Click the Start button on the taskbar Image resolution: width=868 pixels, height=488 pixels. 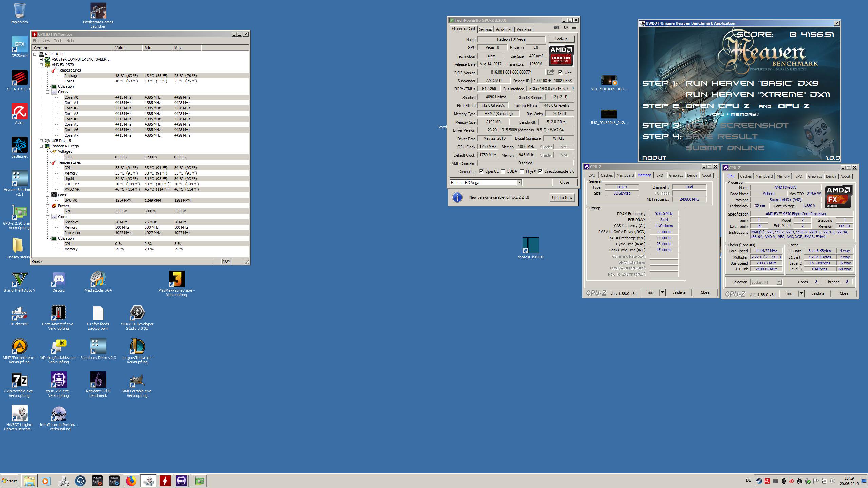tap(9, 481)
